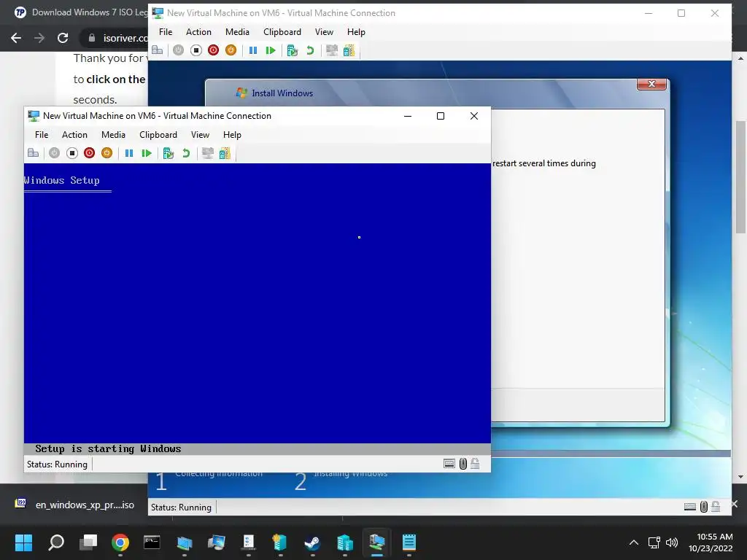
Task: Click lock status icon in back VM window
Action: [x=716, y=507]
